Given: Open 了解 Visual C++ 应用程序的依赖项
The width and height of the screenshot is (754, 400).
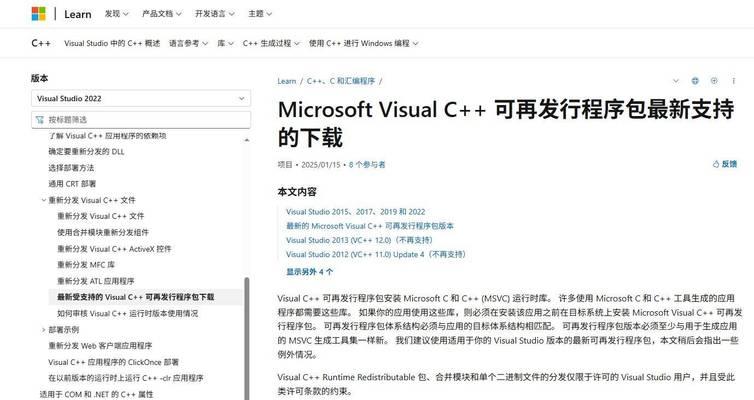Looking at the screenshot, I should [x=107, y=136].
